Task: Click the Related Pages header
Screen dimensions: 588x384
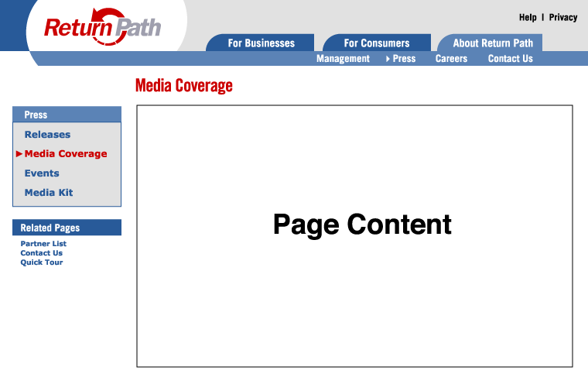Action: click(x=67, y=228)
